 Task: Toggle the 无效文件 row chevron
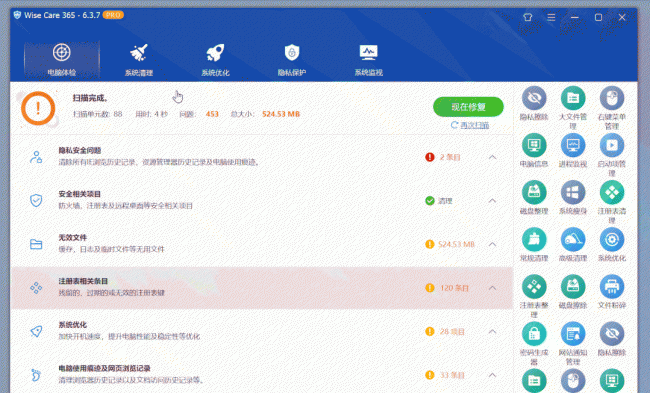(492, 244)
